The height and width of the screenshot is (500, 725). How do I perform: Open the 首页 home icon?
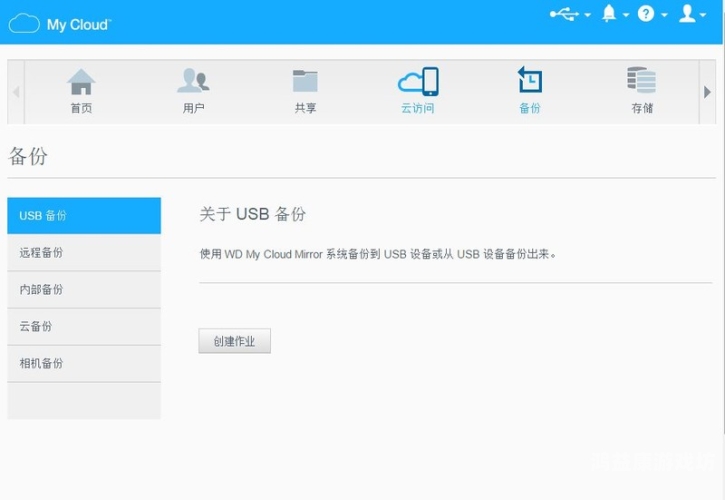pyautogui.click(x=81, y=82)
